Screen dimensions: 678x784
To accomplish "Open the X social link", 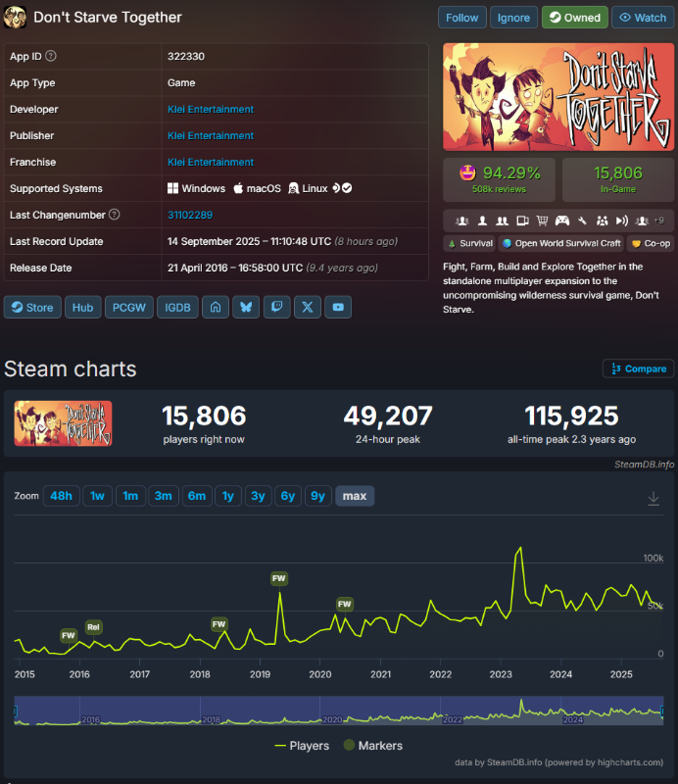I will (308, 307).
